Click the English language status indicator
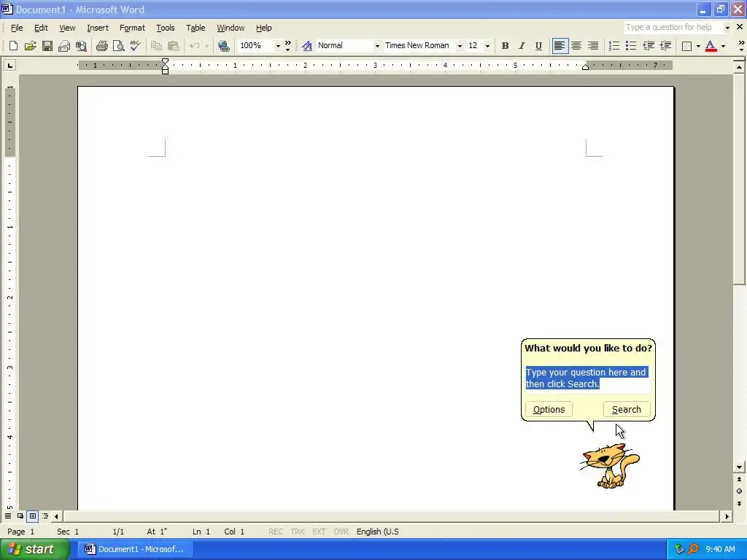This screenshot has width=747, height=560. (378, 532)
